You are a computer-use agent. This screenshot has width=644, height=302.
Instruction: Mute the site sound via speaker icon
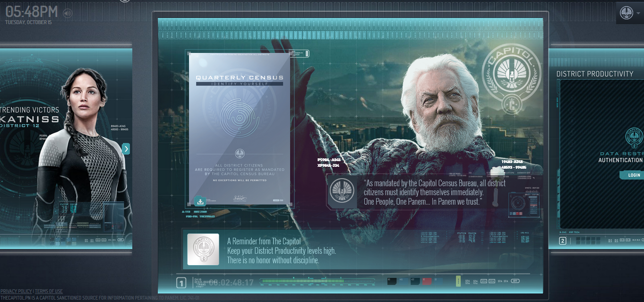click(x=67, y=13)
